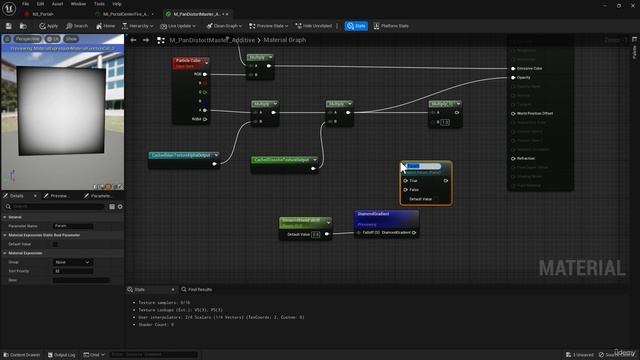Viewport: 640px width, 360px height.
Task: Click the Refraction input pin
Action: point(513,158)
